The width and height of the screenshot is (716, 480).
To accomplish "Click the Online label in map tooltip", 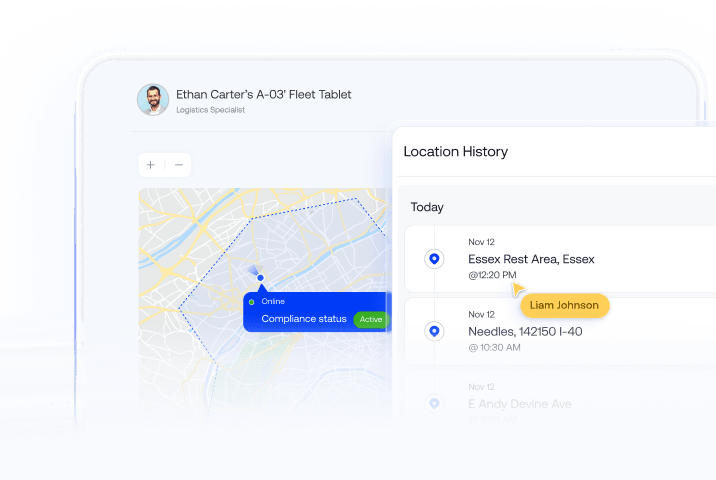I will [x=273, y=301].
